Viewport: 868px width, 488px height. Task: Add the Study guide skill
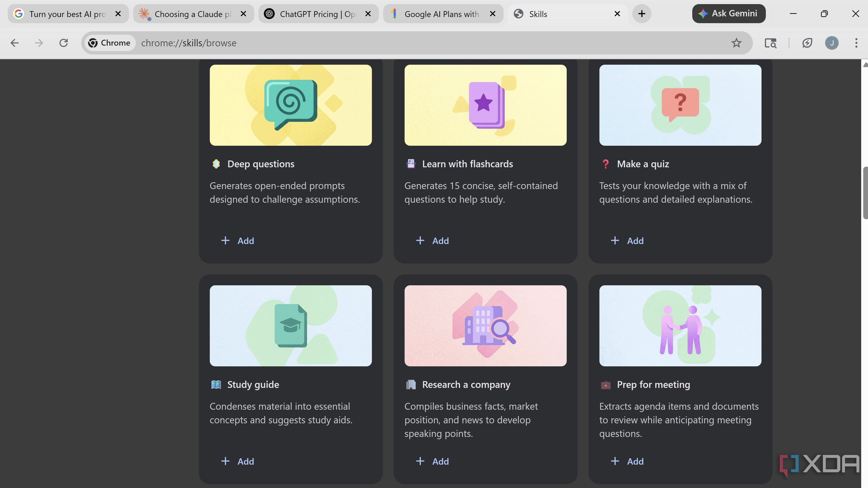(x=237, y=461)
